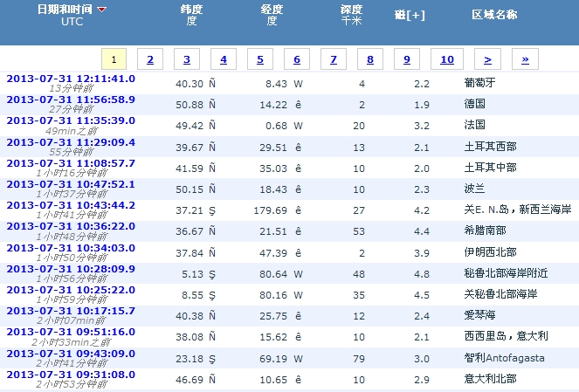
Task: Open page 5 in pagination
Action: (260, 59)
